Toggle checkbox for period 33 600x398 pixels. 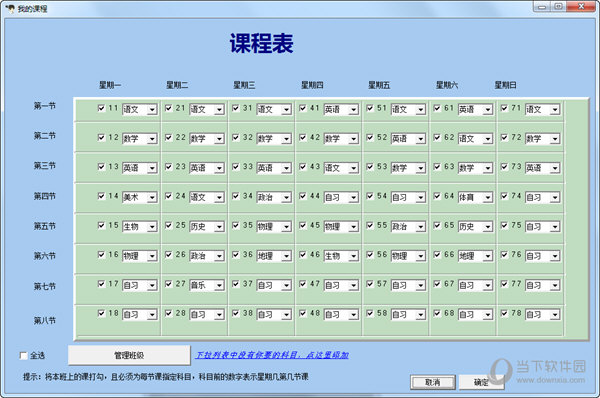pos(236,167)
